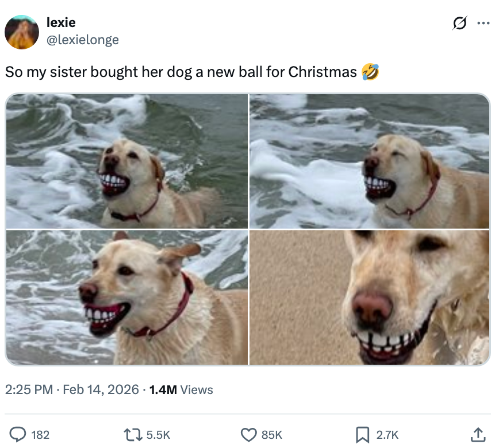
Task: Open the @lexielonge handle
Action: coord(83,40)
